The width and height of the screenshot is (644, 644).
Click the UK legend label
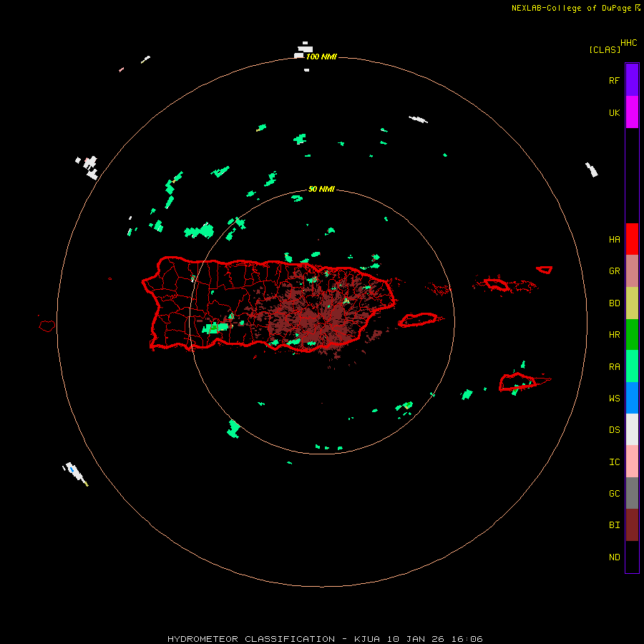pos(614,112)
